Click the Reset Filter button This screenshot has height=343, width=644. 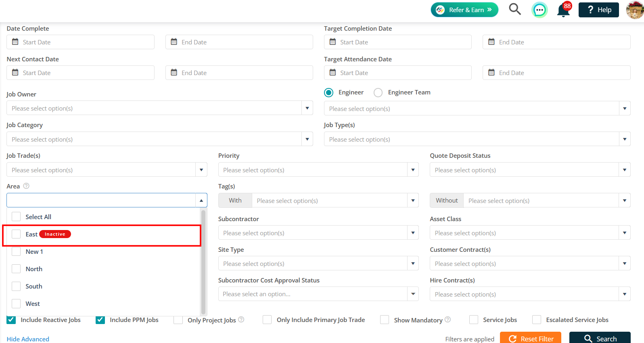pos(531,338)
